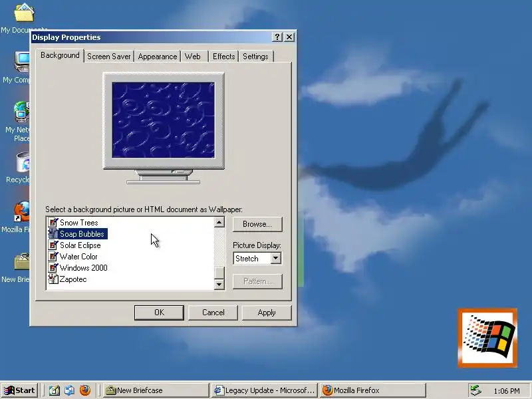Image resolution: width=532 pixels, height=399 pixels.
Task: Close the Display Properties dialog
Action: (289, 37)
